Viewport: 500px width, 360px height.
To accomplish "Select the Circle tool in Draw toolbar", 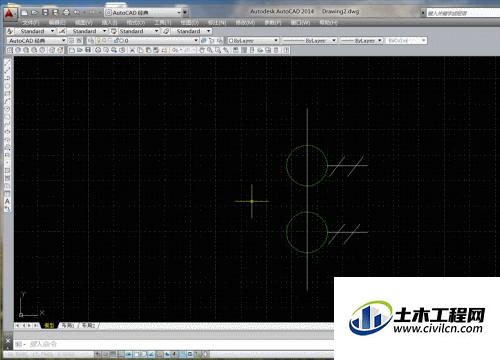I will point(7,108).
